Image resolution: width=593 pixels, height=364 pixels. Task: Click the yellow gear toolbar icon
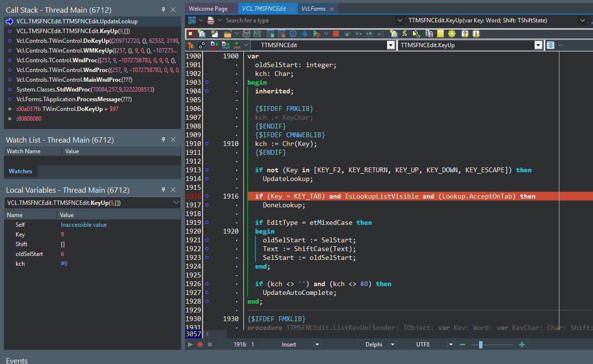coord(452,34)
